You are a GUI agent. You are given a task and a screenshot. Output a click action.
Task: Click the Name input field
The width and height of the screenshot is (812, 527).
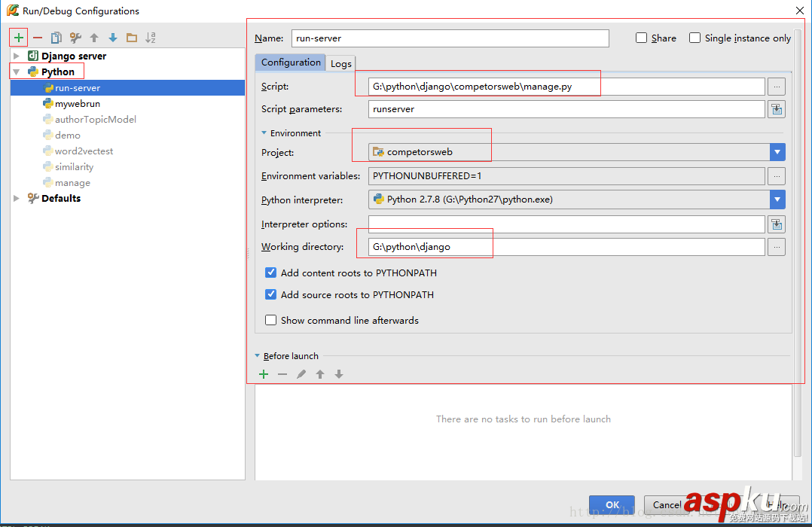tap(450, 38)
